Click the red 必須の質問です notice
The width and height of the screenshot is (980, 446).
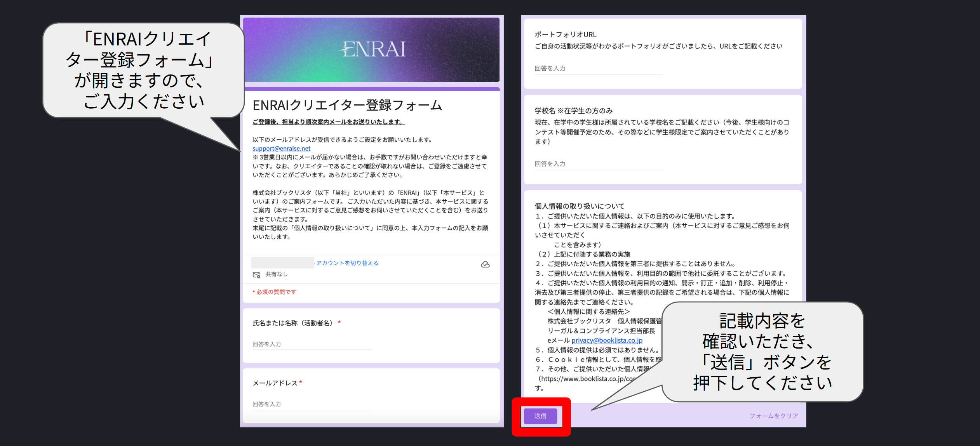coord(274,292)
